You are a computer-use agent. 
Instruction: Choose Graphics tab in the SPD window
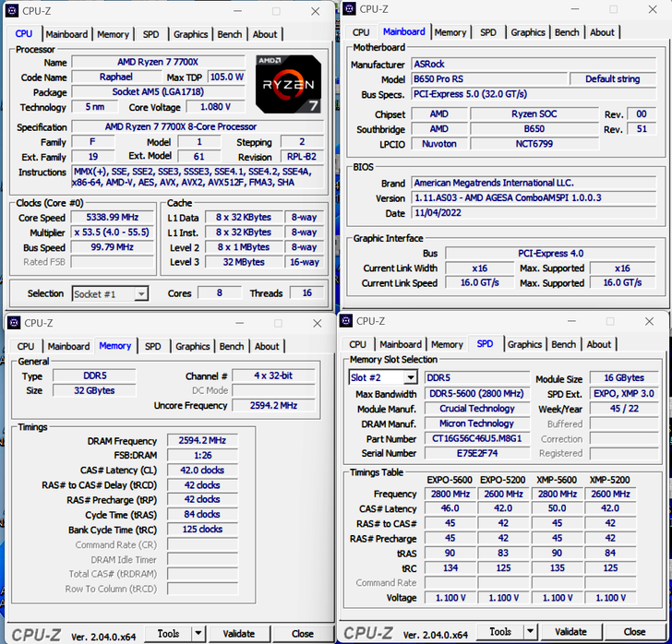point(525,344)
